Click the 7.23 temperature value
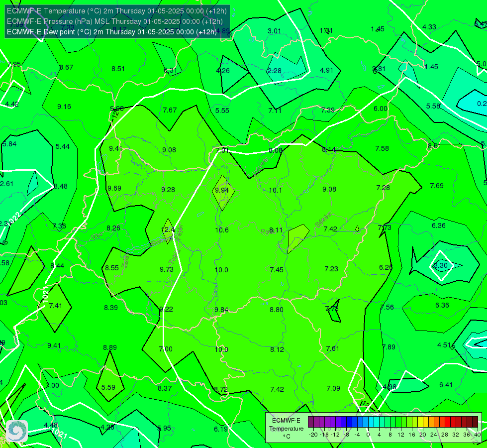Viewport: 487px width, 448px height. pyautogui.click(x=331, y=269)
